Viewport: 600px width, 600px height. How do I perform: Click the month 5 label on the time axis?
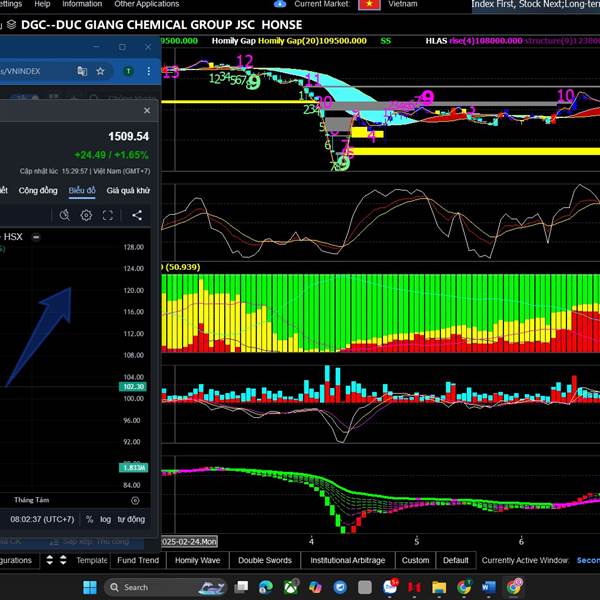coord(416,541)
